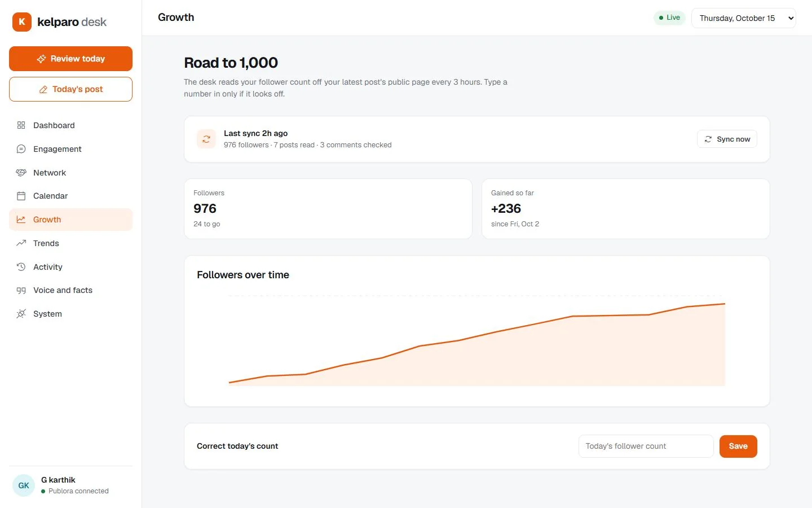Open the Network page
Screen dimensions: 812x508
tap(70, 173)
